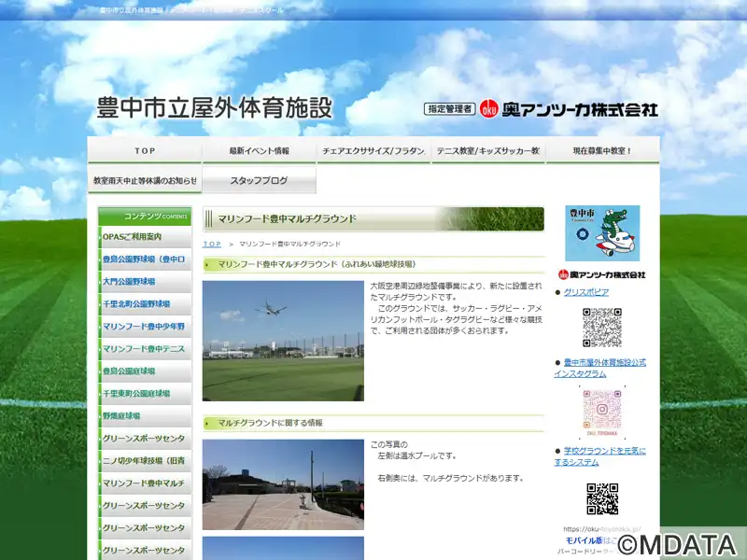
Task: Click the QR code under グリスポピア
Action: click(x=602, y=328)
